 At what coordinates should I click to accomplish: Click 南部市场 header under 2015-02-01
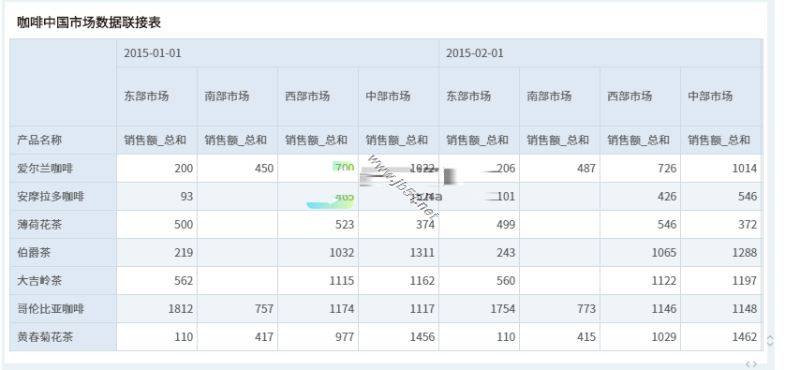[x=549, y=96]
